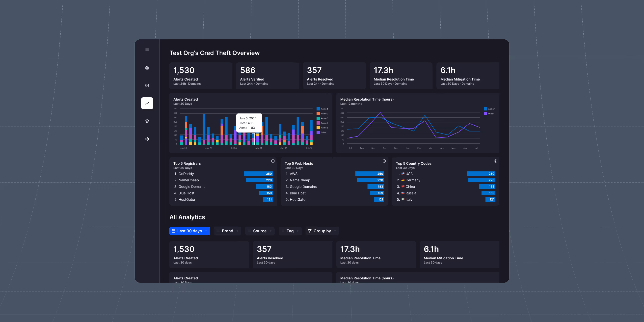Click info icon on Top 5 Registrars
The height and width of the screenshot is (322, 644).
pyautogui.click(x=273, y=161)
